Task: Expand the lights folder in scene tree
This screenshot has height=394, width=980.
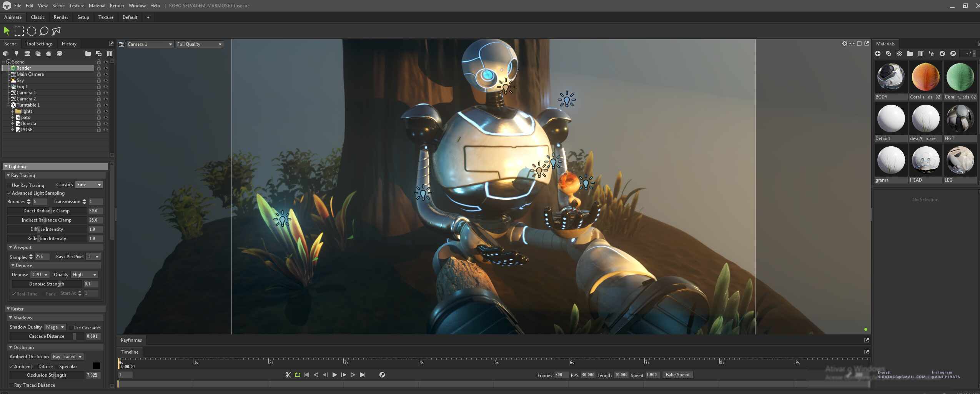Action: tap(13, 111)
